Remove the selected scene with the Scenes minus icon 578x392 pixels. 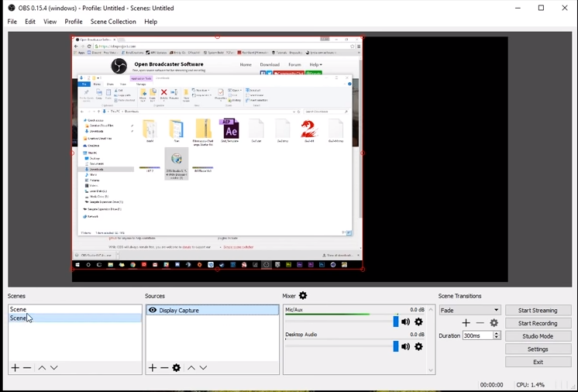pos(27,368)
